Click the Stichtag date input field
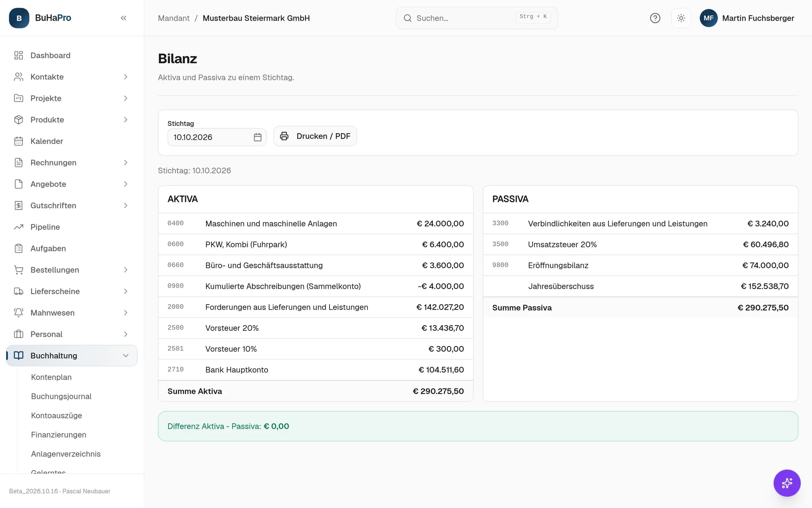Screen dimensions: 812x508 (x=217, y=137)
